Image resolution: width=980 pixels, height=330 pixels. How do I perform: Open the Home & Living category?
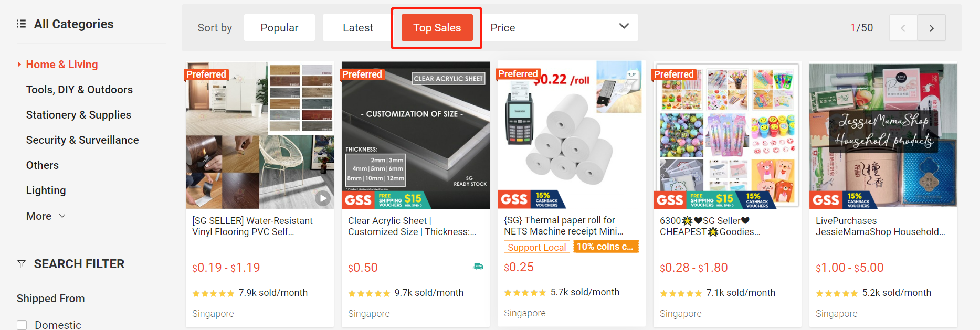point(61,64)
